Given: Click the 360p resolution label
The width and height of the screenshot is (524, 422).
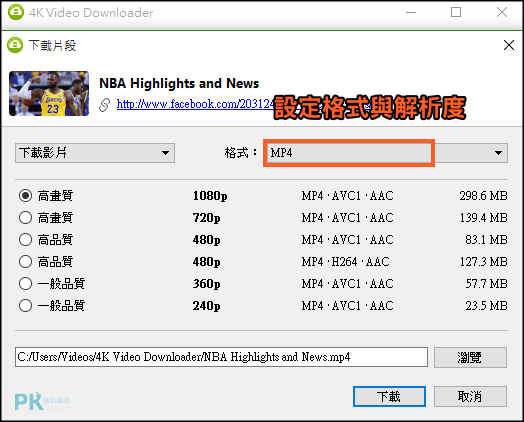Looking at the screenshot, I should (207, 284).
